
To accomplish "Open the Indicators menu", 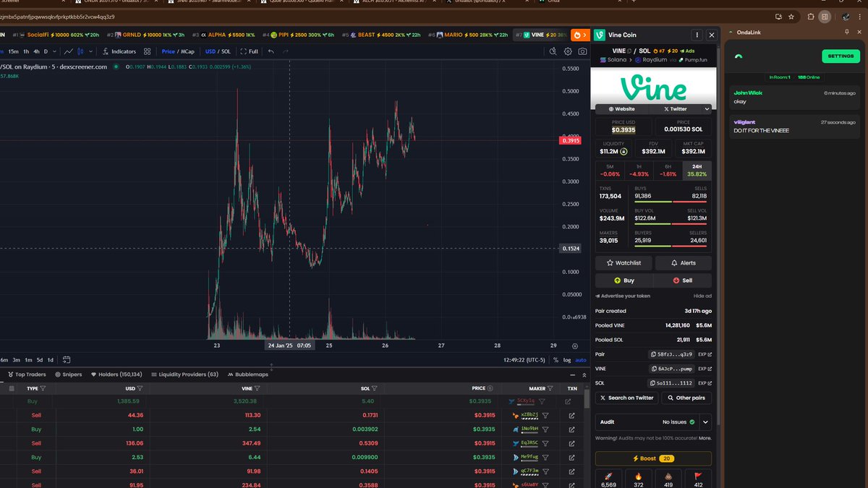I will pyautogui.click(x=119, y=51).
